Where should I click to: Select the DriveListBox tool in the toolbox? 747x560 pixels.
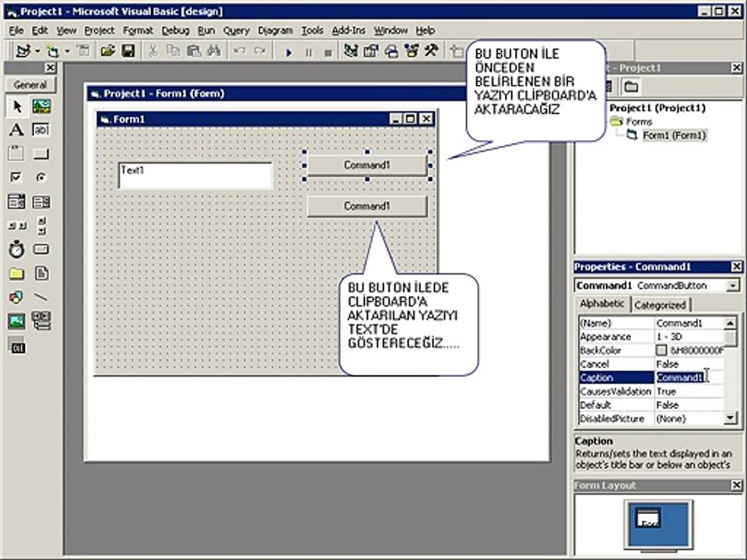[x=41, y=249]
